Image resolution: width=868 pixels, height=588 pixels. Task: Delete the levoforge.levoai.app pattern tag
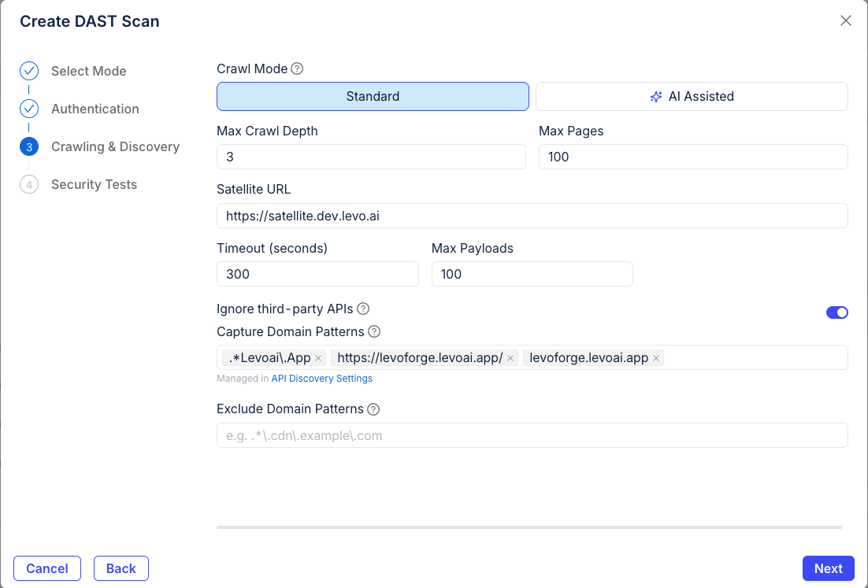(656, 358)
